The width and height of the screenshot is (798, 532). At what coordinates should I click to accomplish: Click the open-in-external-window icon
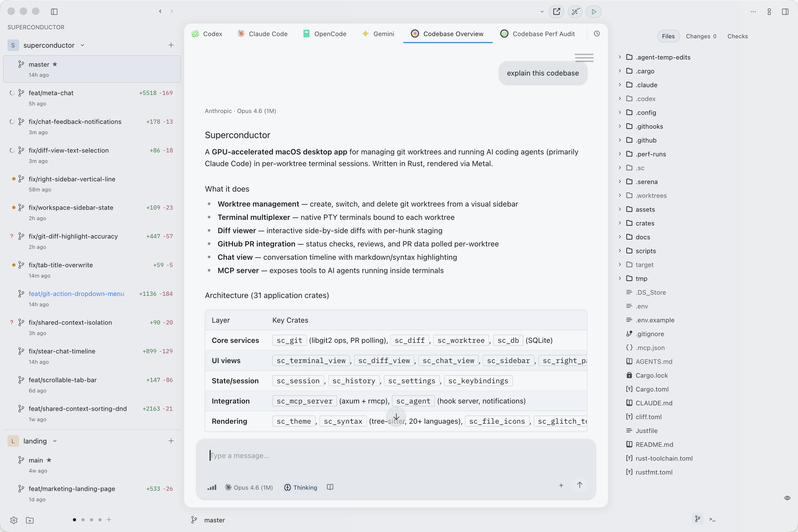[x=556, y=11]
